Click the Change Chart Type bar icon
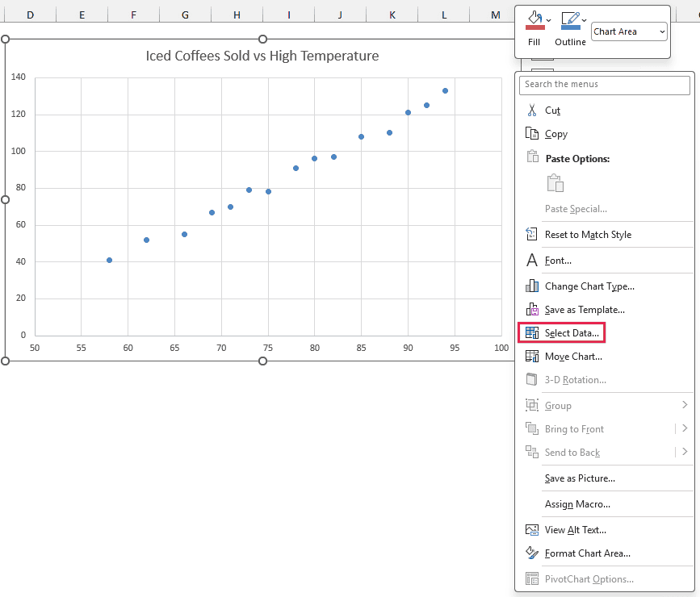This screenshot has height=597, width=700. click(532, 286)
